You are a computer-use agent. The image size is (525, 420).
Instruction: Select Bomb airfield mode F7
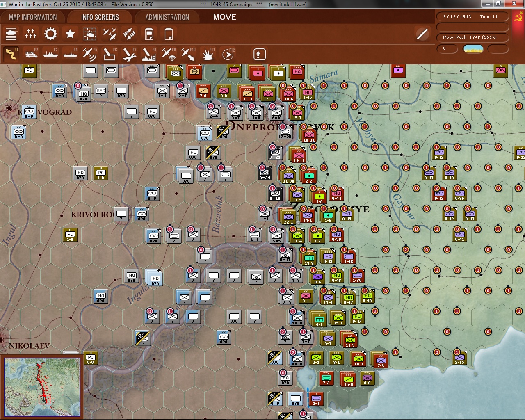[129, 54]
